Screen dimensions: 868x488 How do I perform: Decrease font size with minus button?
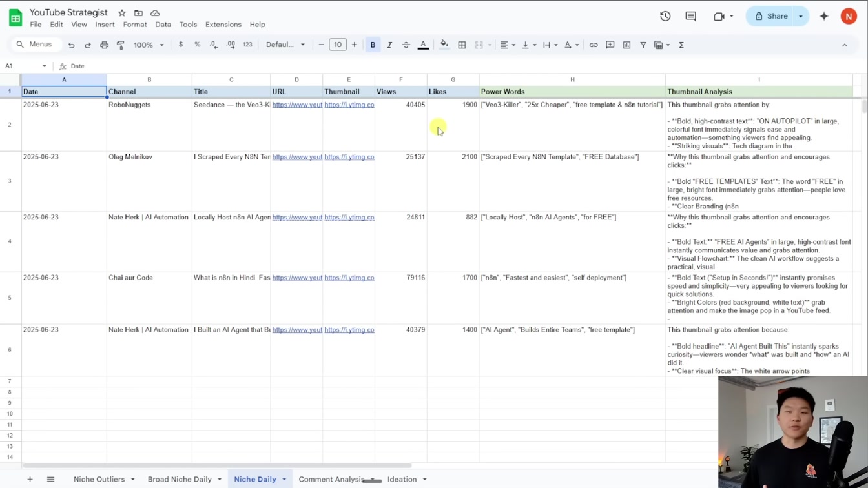pos(321,45)
